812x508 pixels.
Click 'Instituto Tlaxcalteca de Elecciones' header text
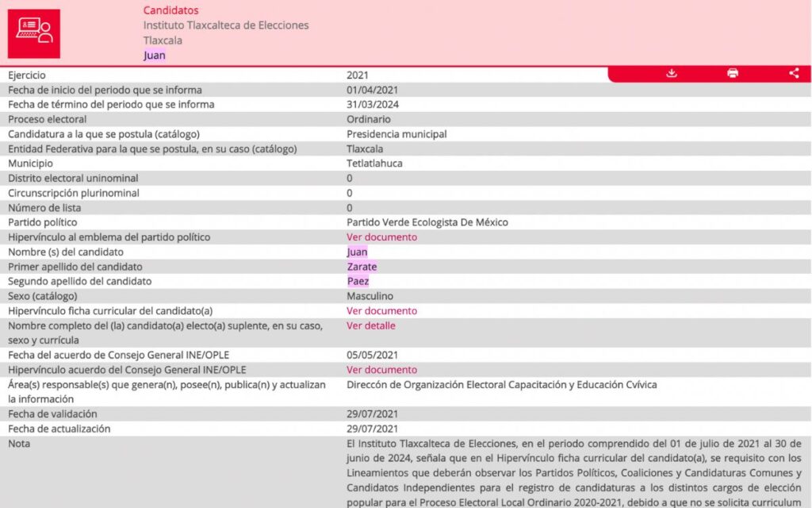click(x=226, y=25)
